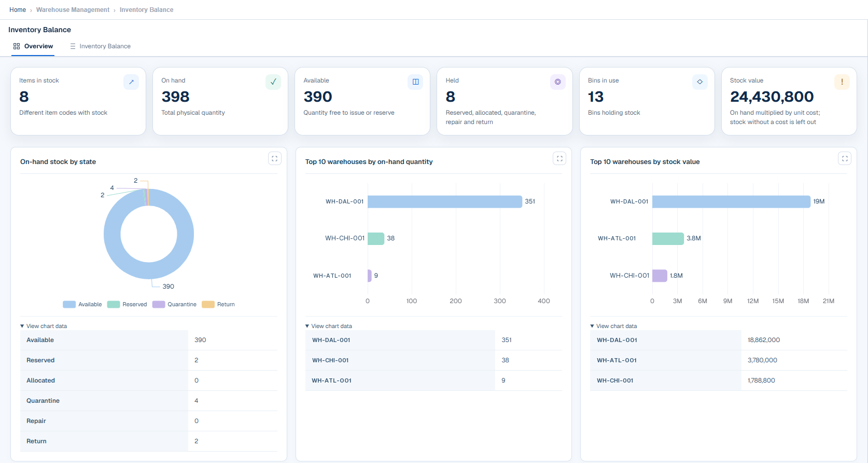Screen dimensions: 868x463
Task: Select the Allocated row in state data table
Action: pos(149,380)
